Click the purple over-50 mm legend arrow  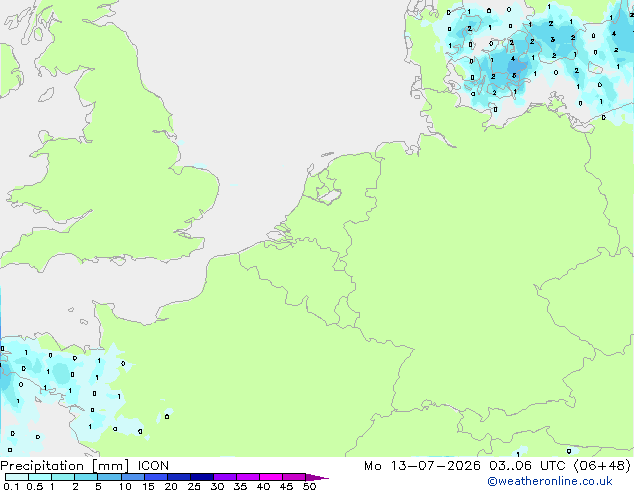[x=317, y=477]
